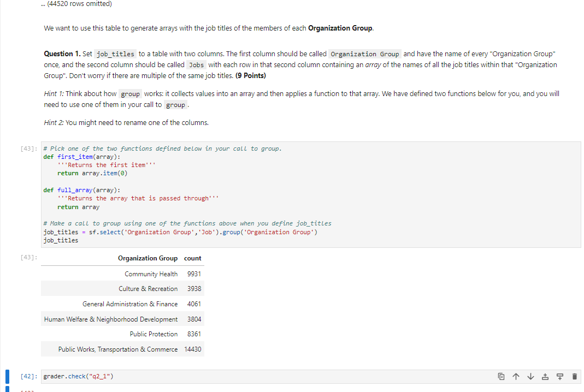Select the output prompt [43] beside the table
This screenshot has width=584, height=392.
click(28, 257)
